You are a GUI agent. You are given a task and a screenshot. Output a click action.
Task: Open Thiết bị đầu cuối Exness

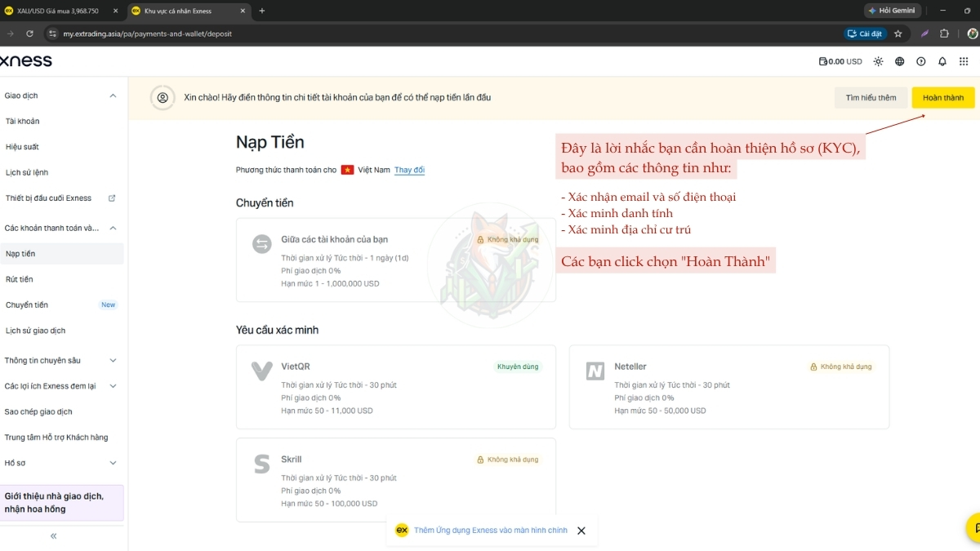[x=62, y=198]
